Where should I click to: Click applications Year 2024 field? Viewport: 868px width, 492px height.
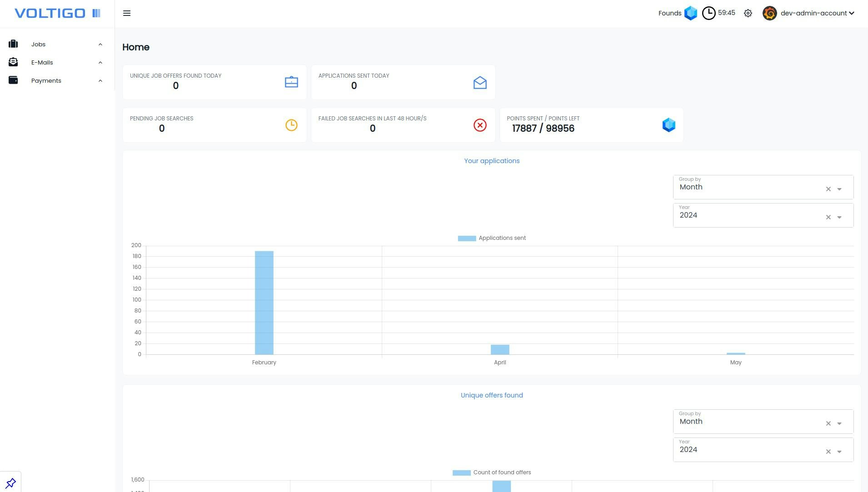(x=763, y=215)
